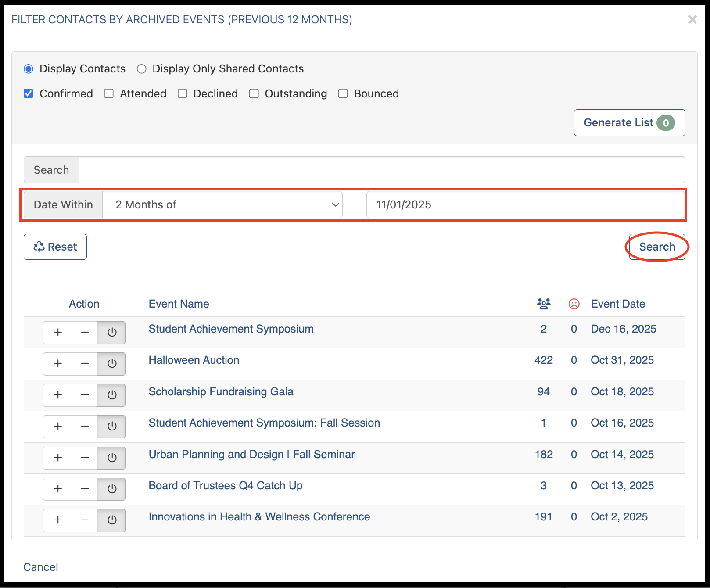Click power icon for Scholarship Fundraising Gala
The height and width of the screenshot is (588, 710).
point(111,395)
